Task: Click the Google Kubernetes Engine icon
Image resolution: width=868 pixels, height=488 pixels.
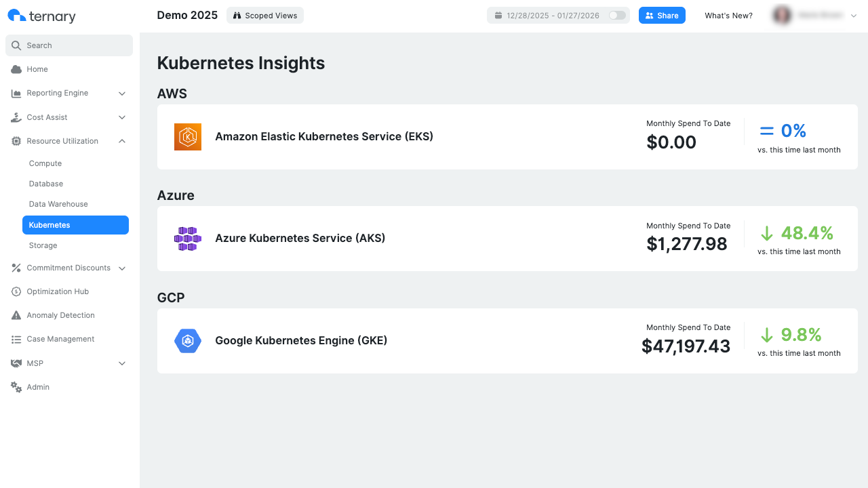Action: (188, 341)
